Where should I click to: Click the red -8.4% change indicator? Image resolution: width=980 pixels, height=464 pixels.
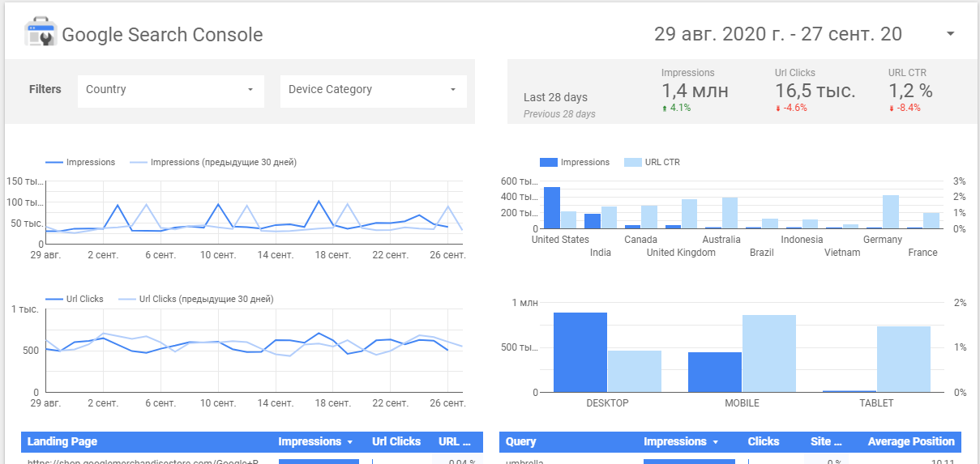(905, 108)
